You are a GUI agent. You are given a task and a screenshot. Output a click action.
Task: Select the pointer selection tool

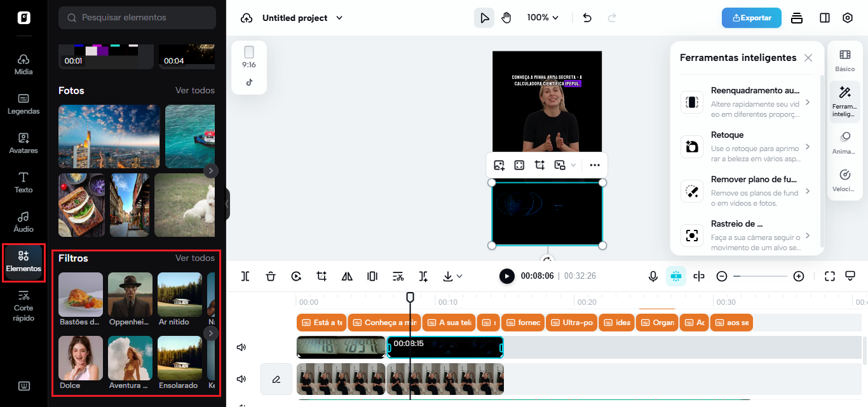coord(485,18)
